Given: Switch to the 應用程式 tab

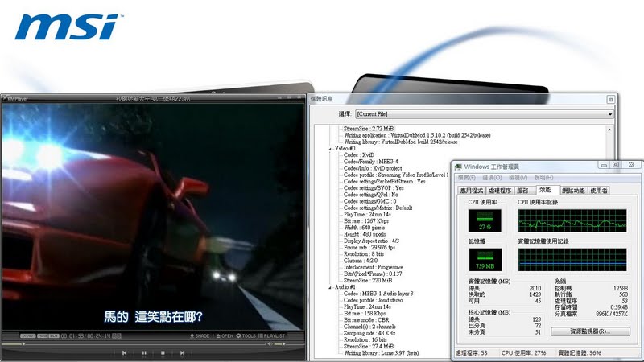Looking at the screenshot, I should [472, 191].
